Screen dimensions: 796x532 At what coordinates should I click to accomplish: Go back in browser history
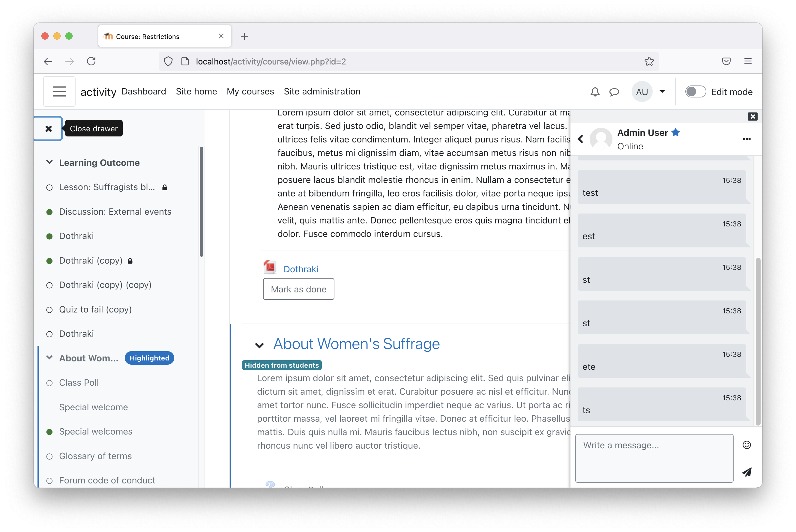click(x=48, y=61)
